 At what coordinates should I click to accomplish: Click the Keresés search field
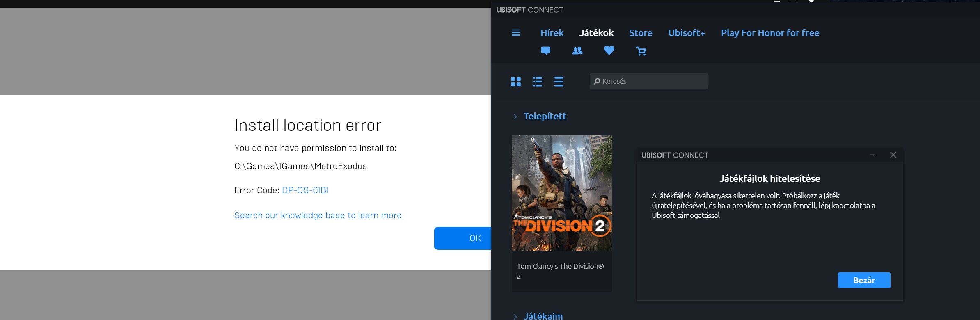[x=648, y=81]
